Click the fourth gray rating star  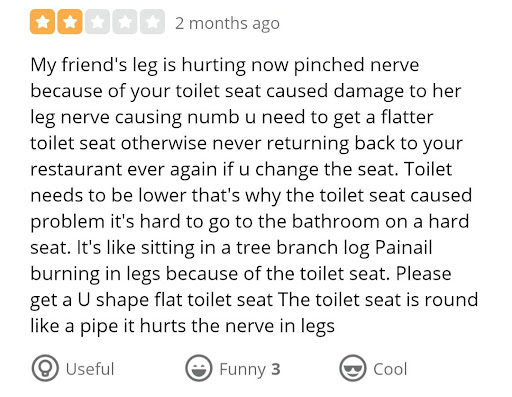click(125, 22)
